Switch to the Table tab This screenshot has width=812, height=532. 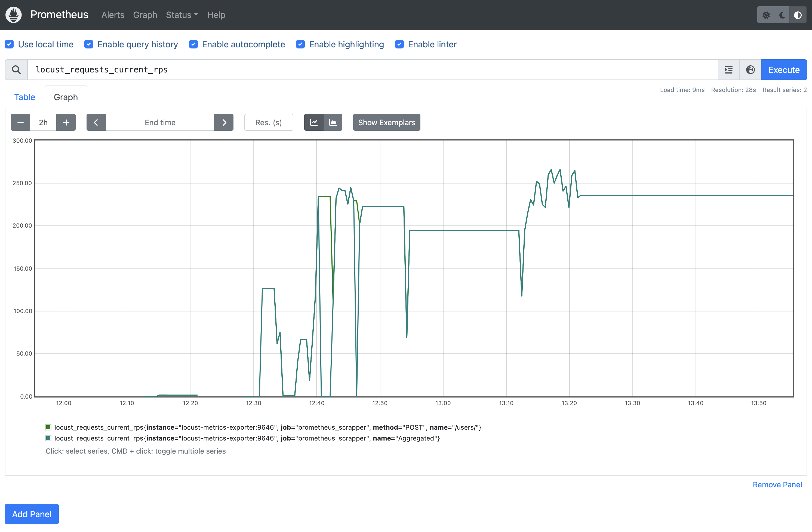click(24, 97)
